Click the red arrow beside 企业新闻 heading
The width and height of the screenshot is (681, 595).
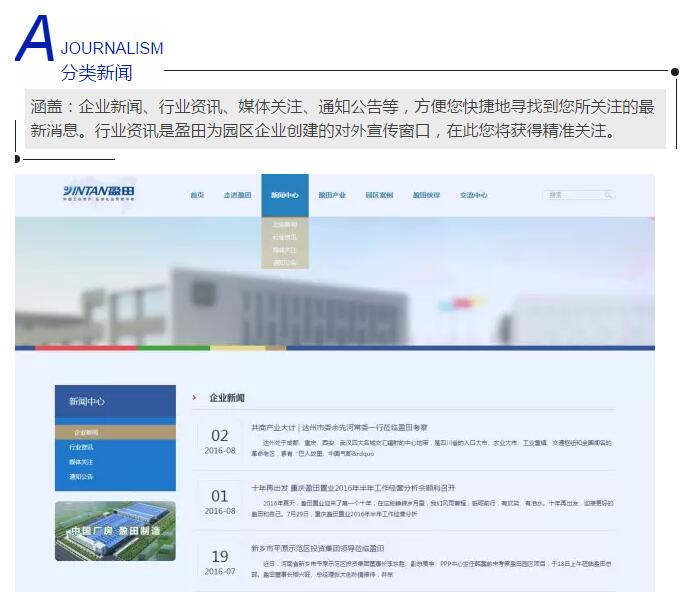(x=194, y=398)
